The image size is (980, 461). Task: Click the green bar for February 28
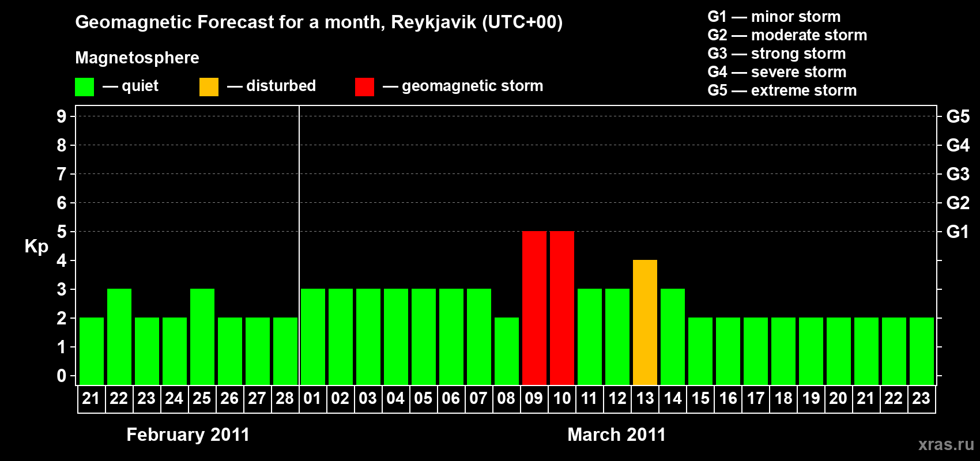(285, 352)
